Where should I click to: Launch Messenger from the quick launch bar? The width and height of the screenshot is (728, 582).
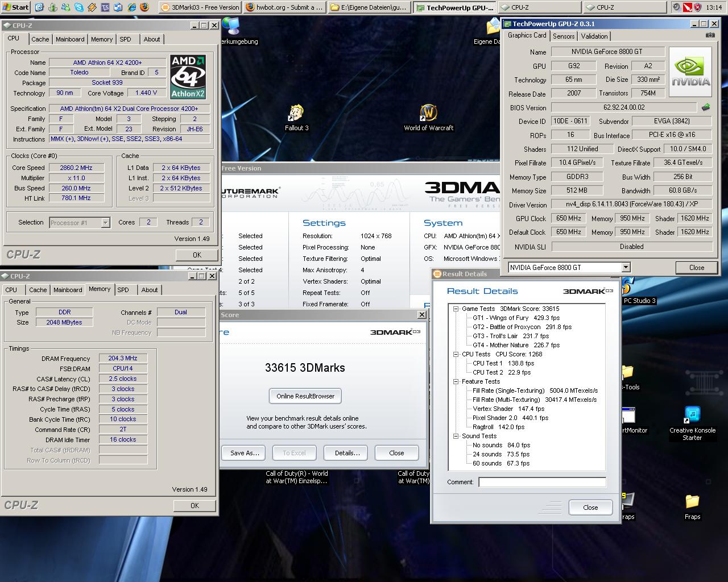[65, 7]
